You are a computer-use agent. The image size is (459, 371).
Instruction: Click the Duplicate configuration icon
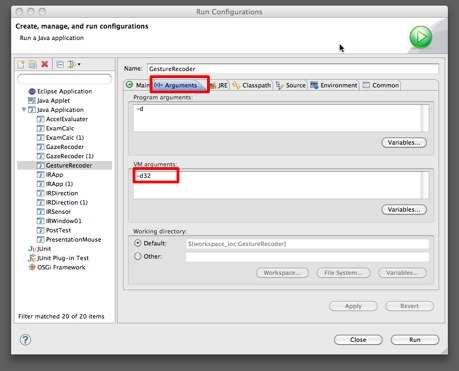point(33,64)
